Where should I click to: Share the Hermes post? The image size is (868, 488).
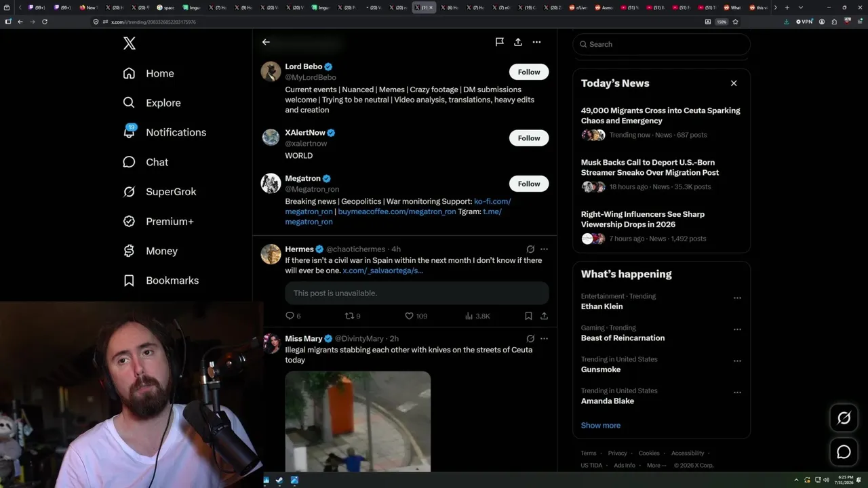pyautogui.click(x=544, y=316)
